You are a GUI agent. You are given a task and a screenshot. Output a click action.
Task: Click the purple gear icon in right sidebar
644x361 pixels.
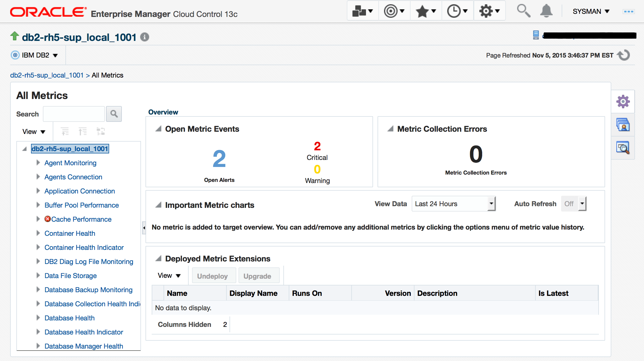click(x=623, y=102)
